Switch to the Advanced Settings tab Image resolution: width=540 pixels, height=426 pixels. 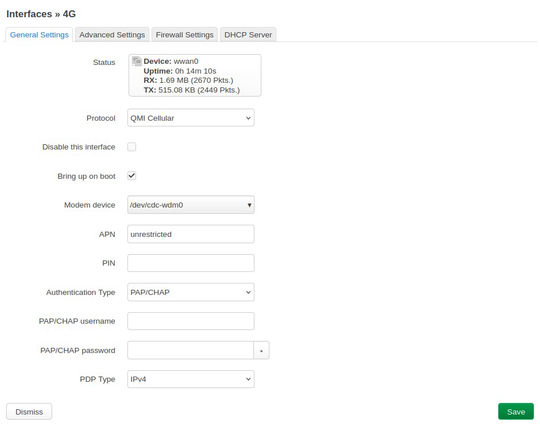coord(112,35)
